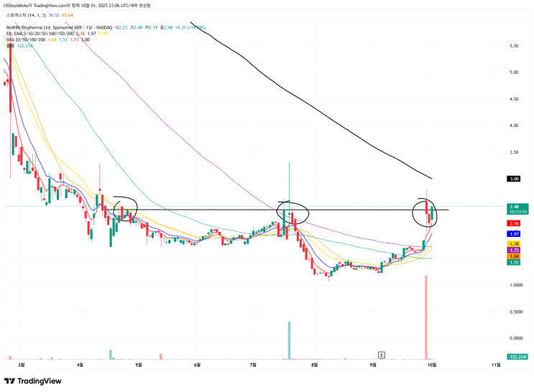This screenshot has height=392, width=534.
Task: Click the 3월 month label
Action: tap(21, 365)
